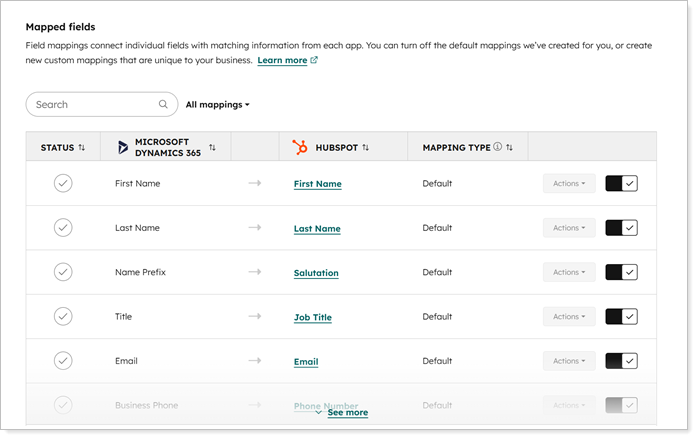Viewport: 697px width, 439px height.
Task: Sort by Mapping Type column arrows
Action: 509,147
